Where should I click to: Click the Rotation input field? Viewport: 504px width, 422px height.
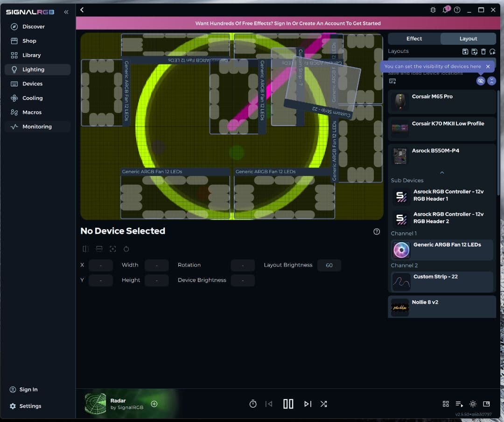pos(243,265)
